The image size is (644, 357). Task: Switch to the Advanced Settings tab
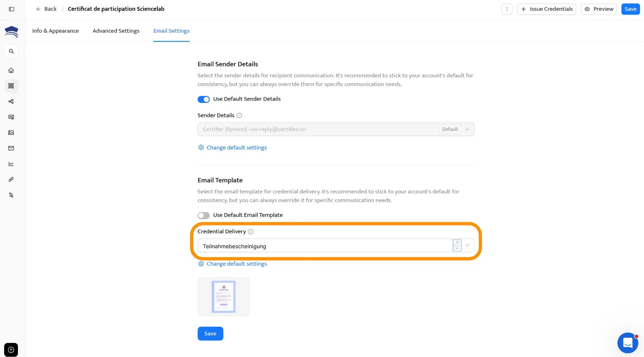point(116,31)
